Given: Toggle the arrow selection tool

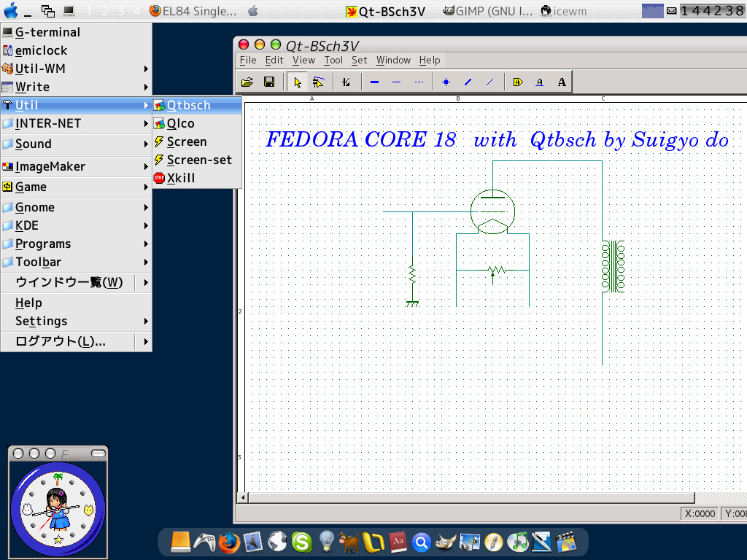Looking at the screenshot, I should [x=298, y=82].
